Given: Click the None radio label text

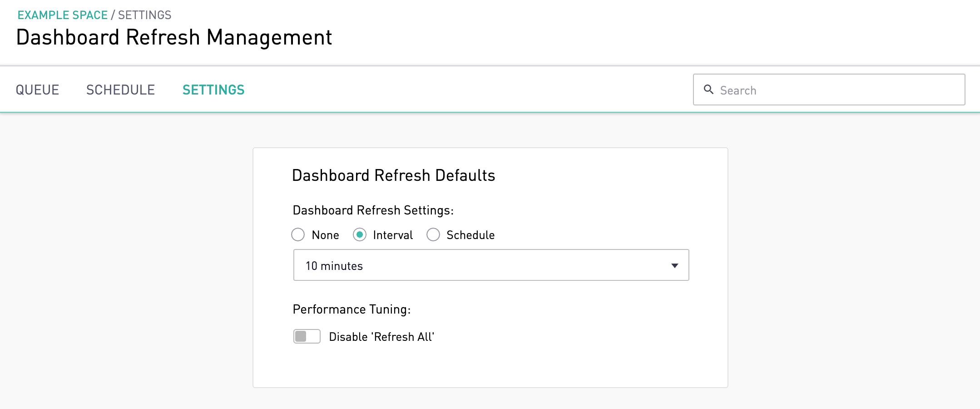Looking at the screenshot, I should pos(325,235).
